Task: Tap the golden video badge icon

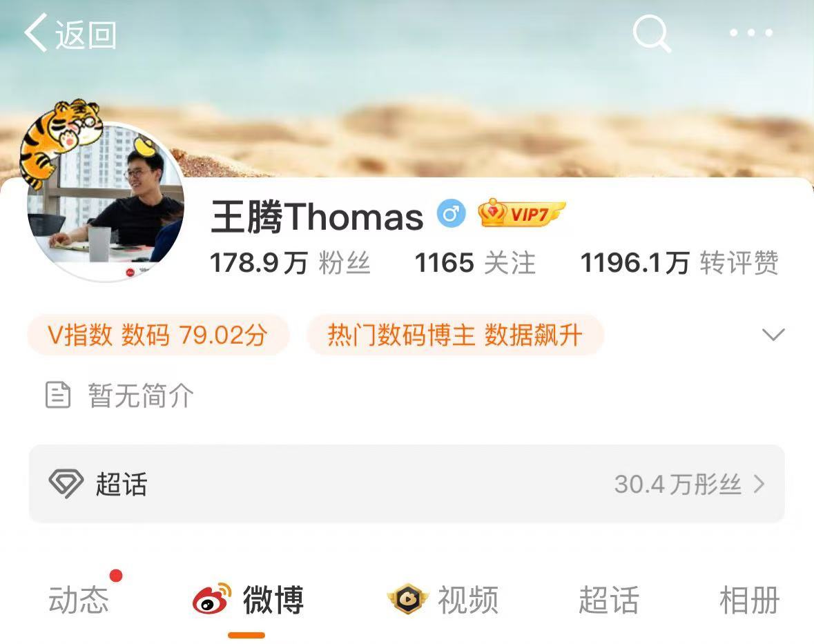Action: click(407, 599)
